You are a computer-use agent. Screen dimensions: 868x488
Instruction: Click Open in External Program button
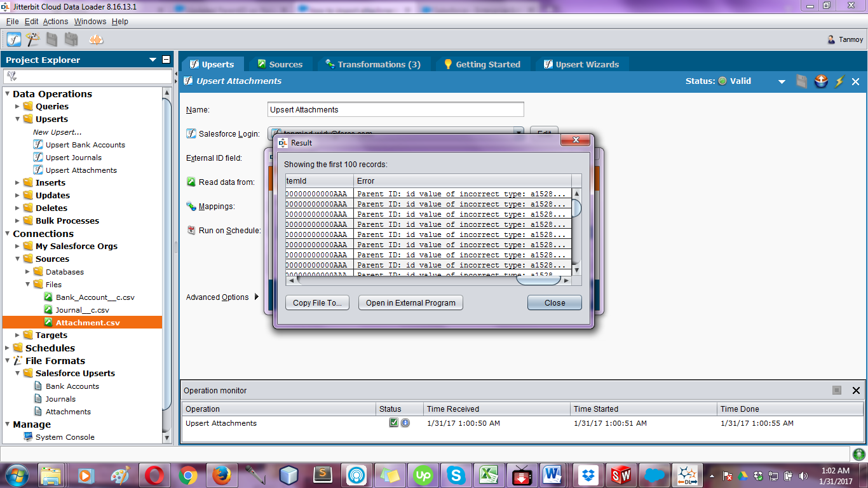click(410, 303)
